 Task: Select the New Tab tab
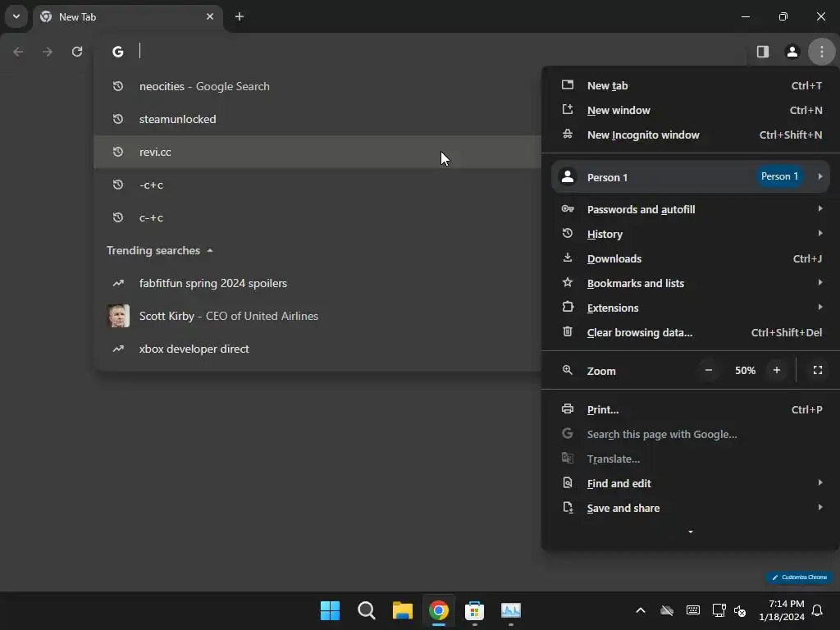click(127, 16)
